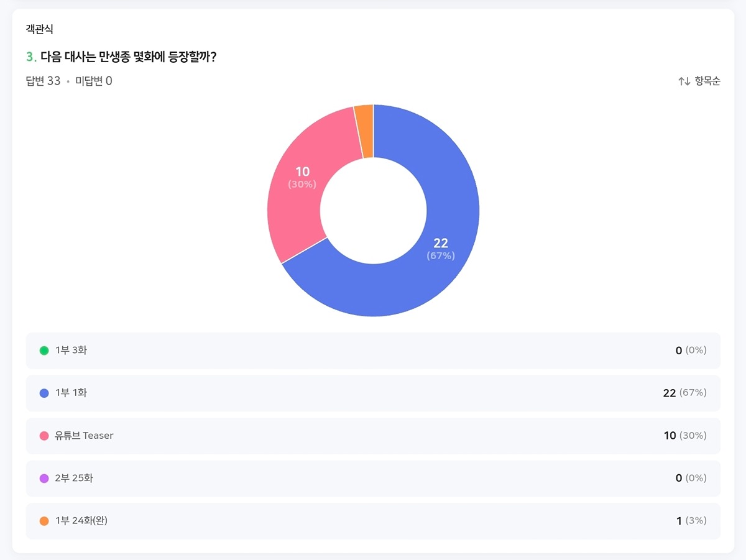The height and width of the screenshot is (560, 746).
Task: Click the 22 (67%) count in the list
Action: 684,393
